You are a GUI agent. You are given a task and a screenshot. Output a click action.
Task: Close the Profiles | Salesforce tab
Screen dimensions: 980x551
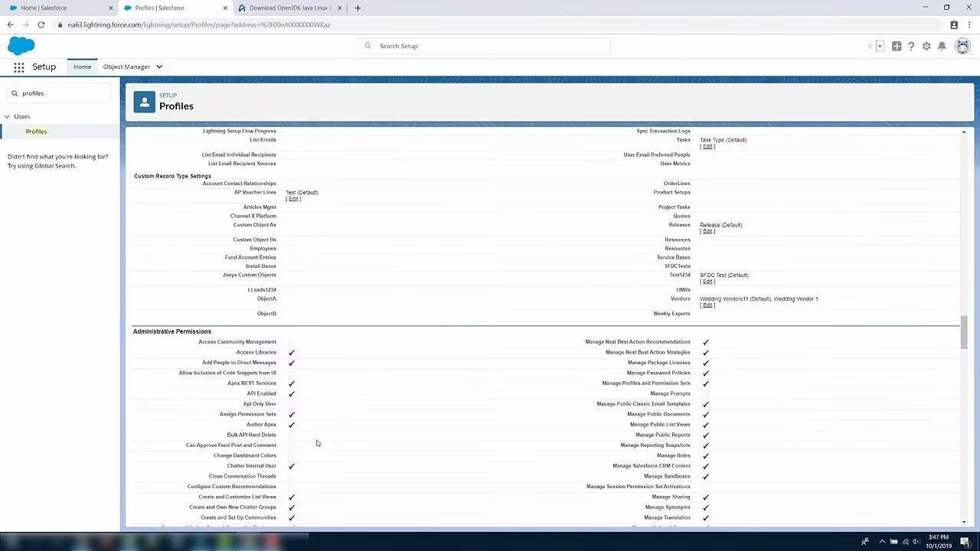pos(225,8)
